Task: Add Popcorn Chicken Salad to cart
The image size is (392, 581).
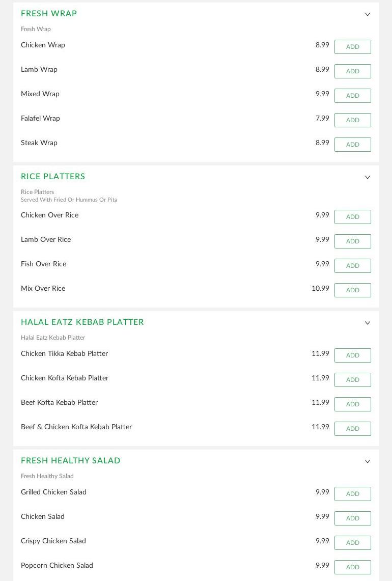Action: pyautogui.click(x=352, y=567)
